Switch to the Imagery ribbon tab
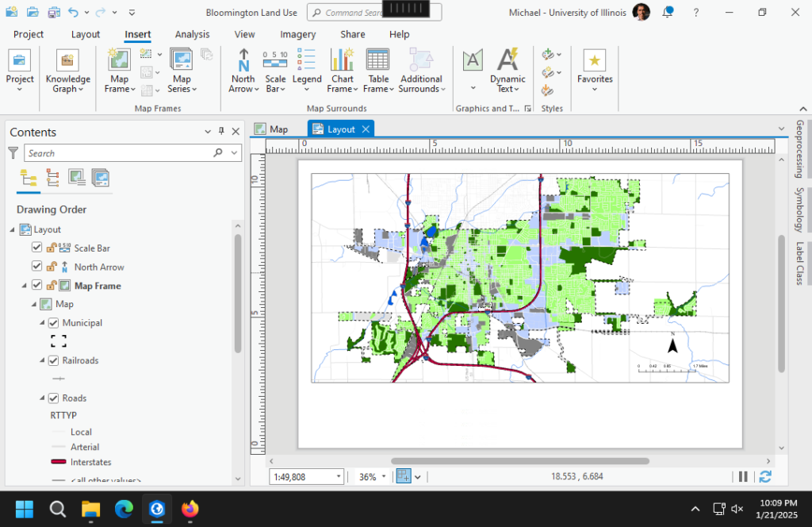Image resolution: width=812 pixels, height=527 pixels. click(x=298, y=34)
